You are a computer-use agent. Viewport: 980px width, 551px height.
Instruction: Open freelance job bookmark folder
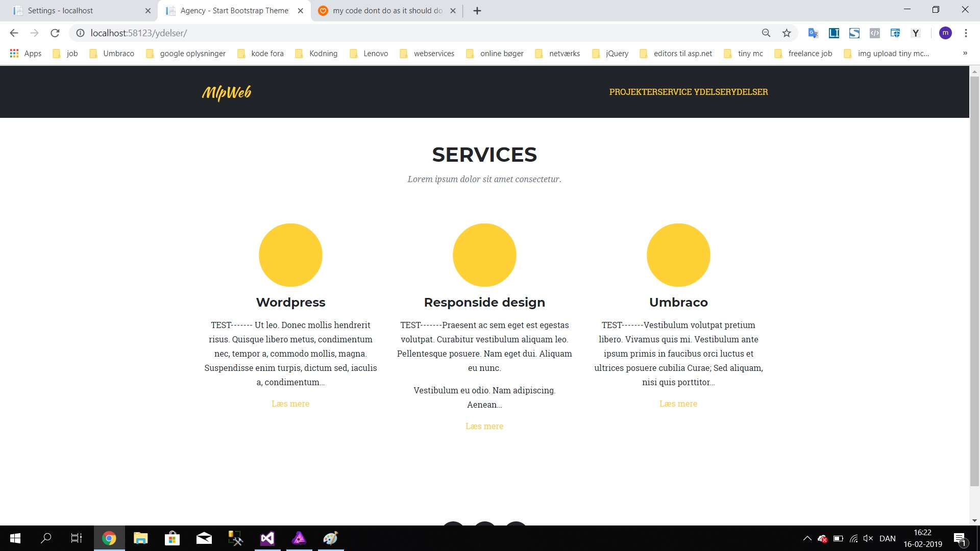803,54
